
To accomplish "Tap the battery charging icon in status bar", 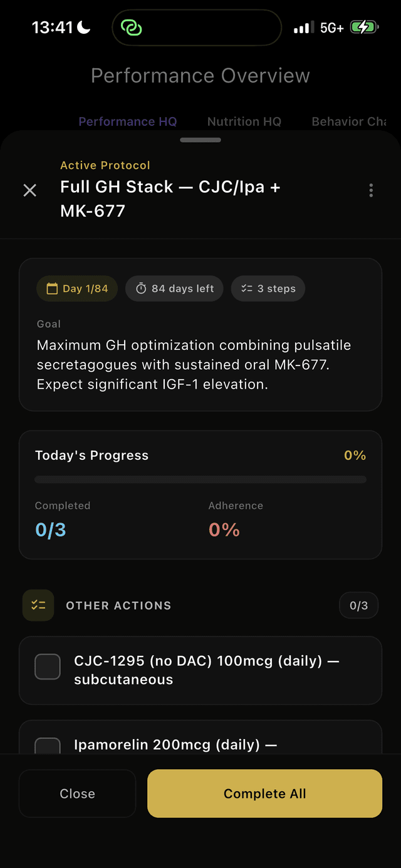I will pyautogui.click(x=363, y=28).
